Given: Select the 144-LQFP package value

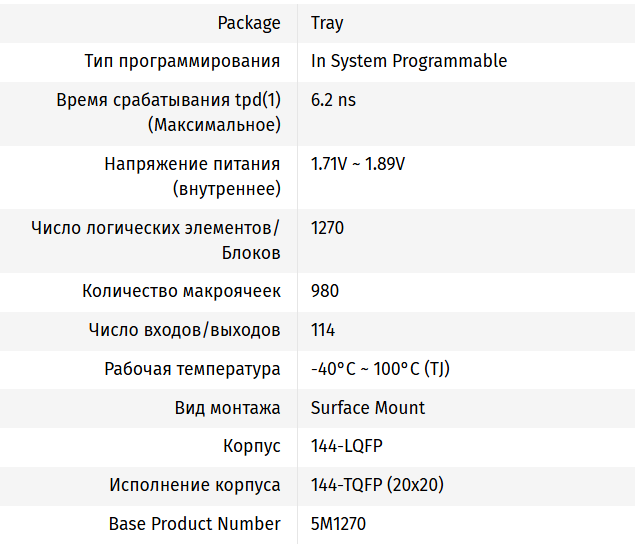Looking at the screenshot, I should coord(346,446).
